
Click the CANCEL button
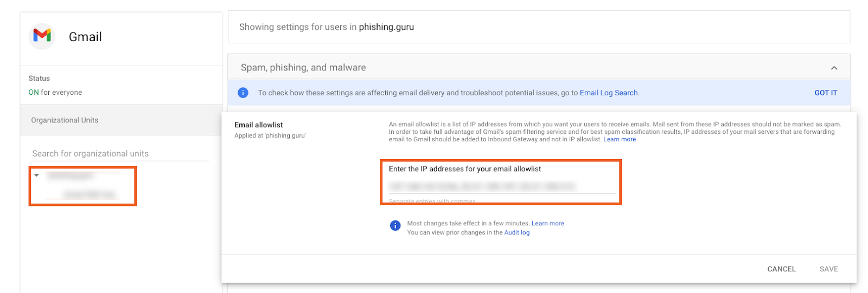[781, 269]
